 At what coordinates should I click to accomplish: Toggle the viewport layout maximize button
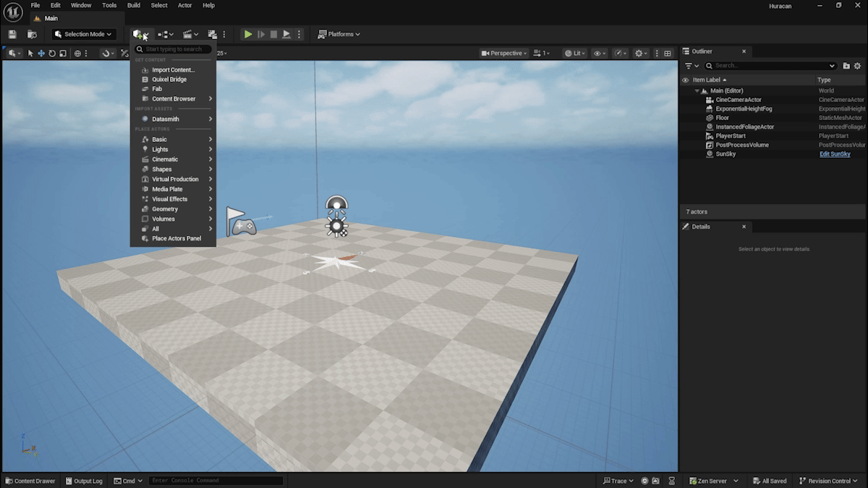tap(667, 53)
